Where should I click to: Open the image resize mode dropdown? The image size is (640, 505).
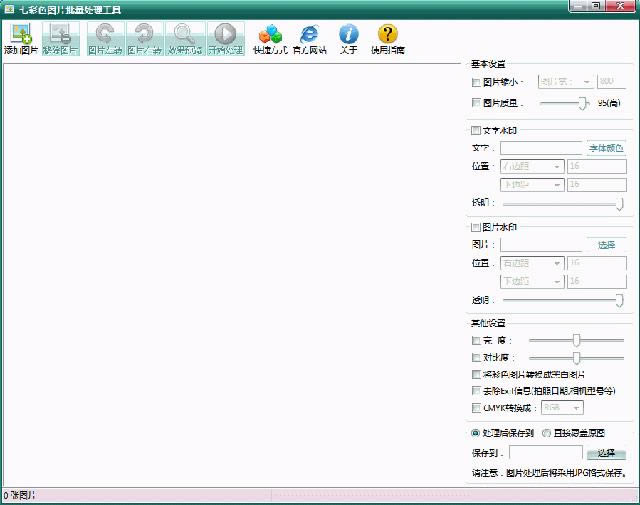[x=566, y=83]
